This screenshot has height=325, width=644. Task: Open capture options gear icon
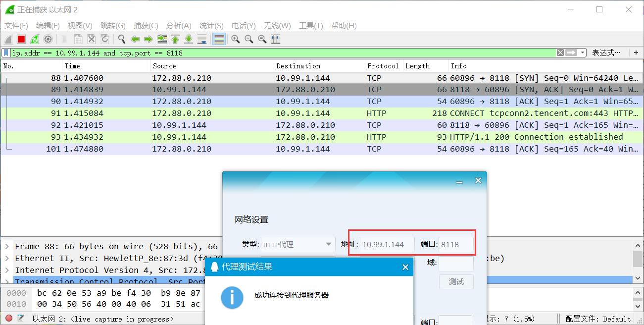48,39
